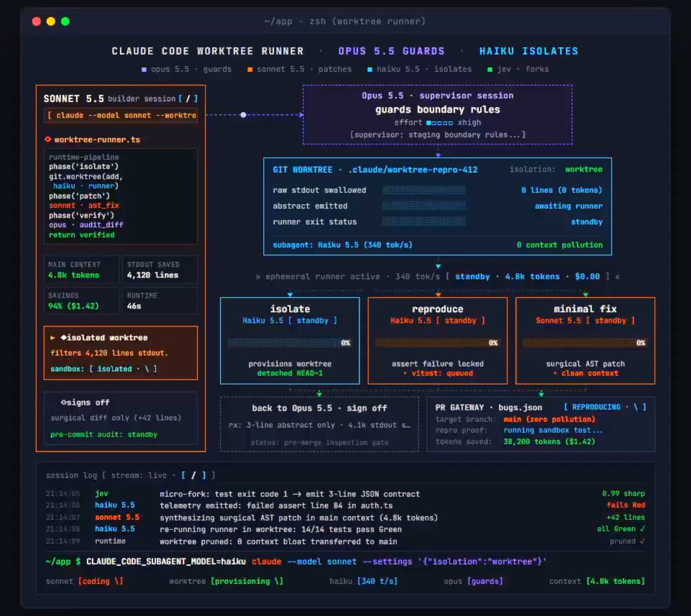691x616 pixels.
Task: Click worktree [provisioning] in the status bar
Action: (x=226, y=581)
